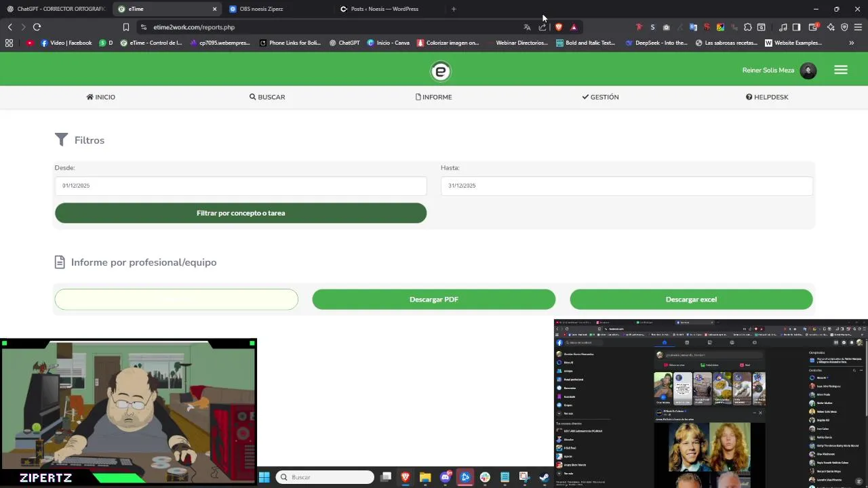The height and width of the screenshot is (488, 868).
Task: Open Steam from taskbar
Action: [x=544, y=477]
